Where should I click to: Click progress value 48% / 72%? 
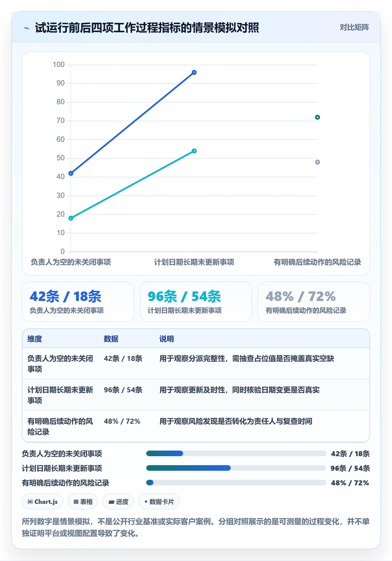pos(350,483)
